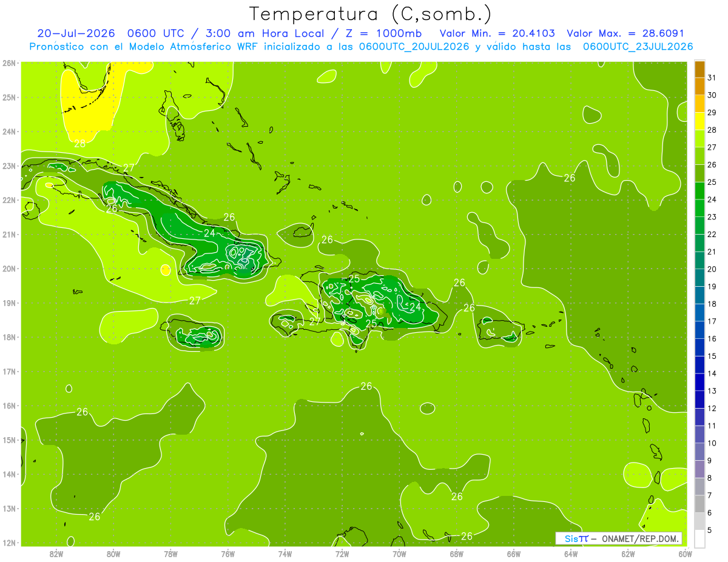The width and height of the screenshot is (728, 562).
Task: Click the color bar label '18'
Action: 712,304
